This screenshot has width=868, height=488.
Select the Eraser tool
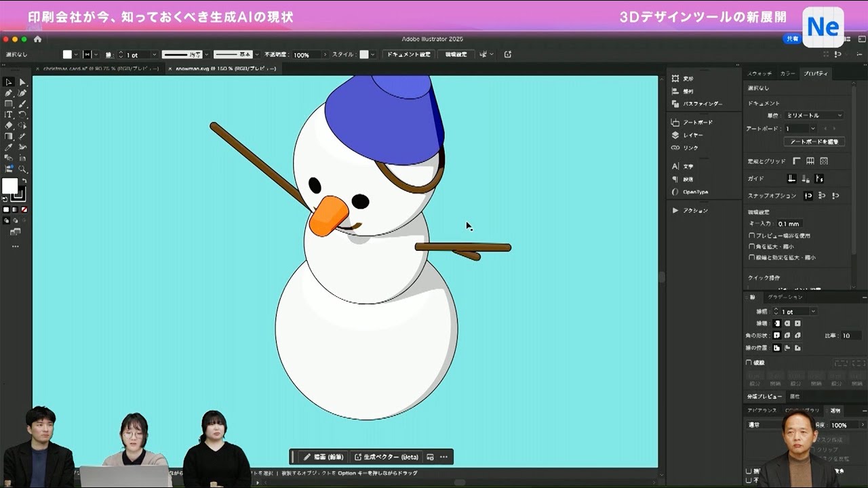pyautogui.click(x=9, y=125)
